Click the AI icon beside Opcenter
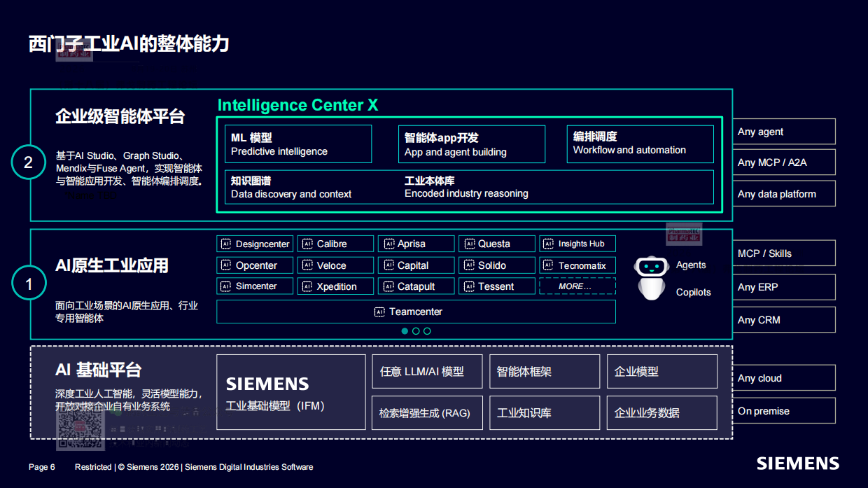Screen dimensions: 868x488 225,265
